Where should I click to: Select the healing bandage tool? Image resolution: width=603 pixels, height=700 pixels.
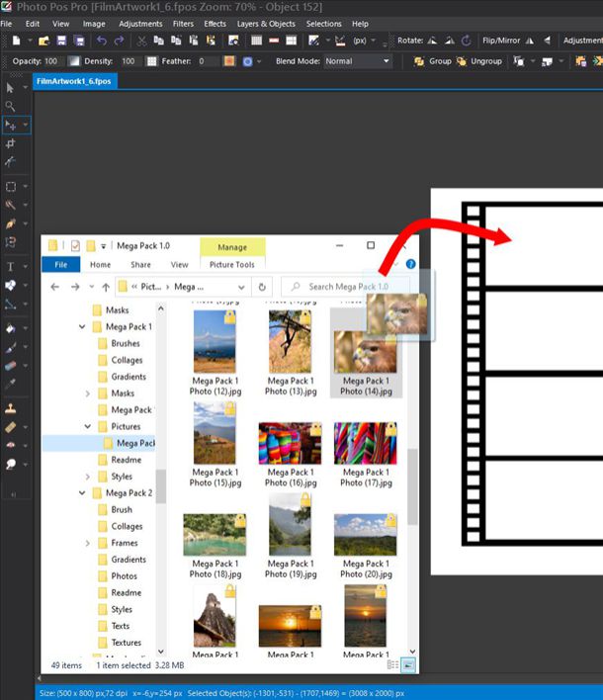click(x=10, y=427)
